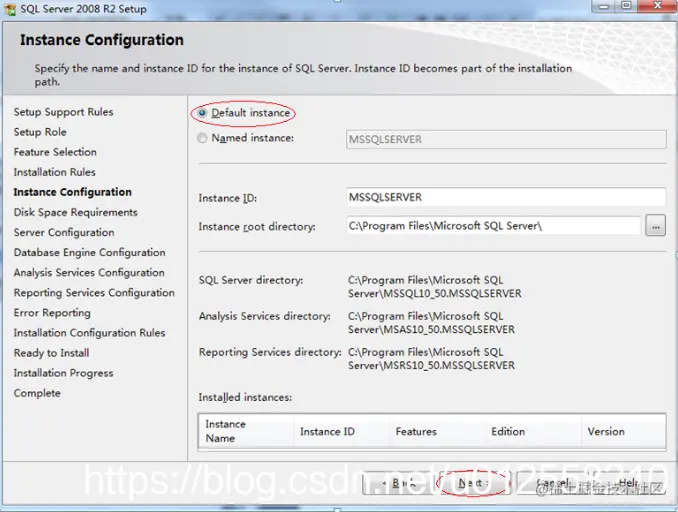Click the Reporting Services directory path text
This screenshot has width=678, height=512.
pos(431,358)
